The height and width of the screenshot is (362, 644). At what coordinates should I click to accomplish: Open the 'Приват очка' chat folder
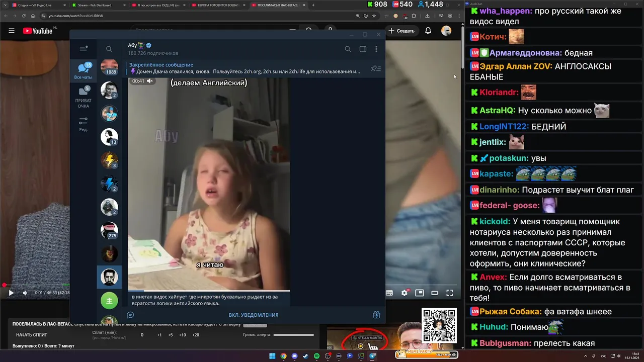(84, 97)
